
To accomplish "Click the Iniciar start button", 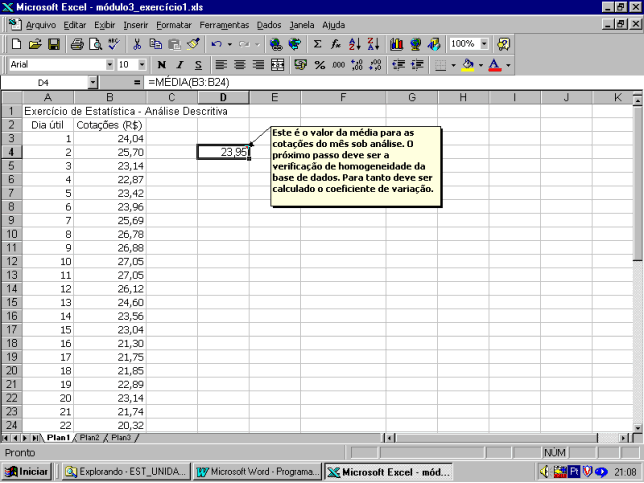I will pyautogui.click(x=28, y=471).
